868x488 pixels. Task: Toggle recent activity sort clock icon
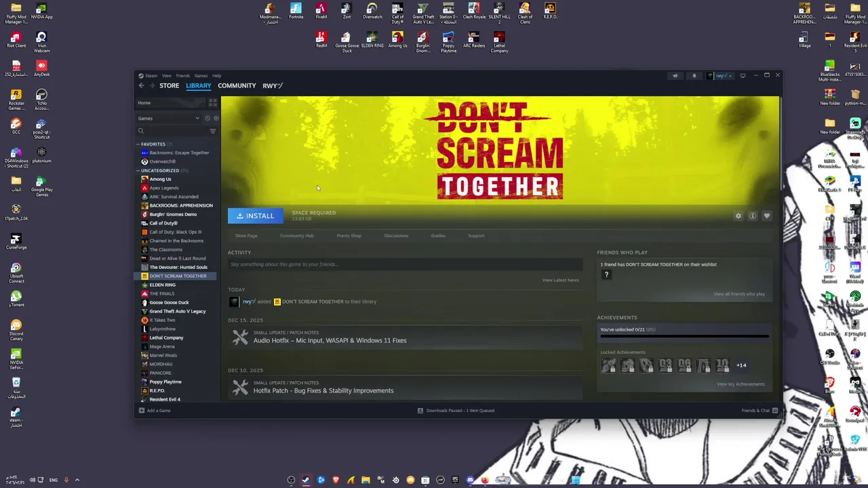click(x=208, y=118)
